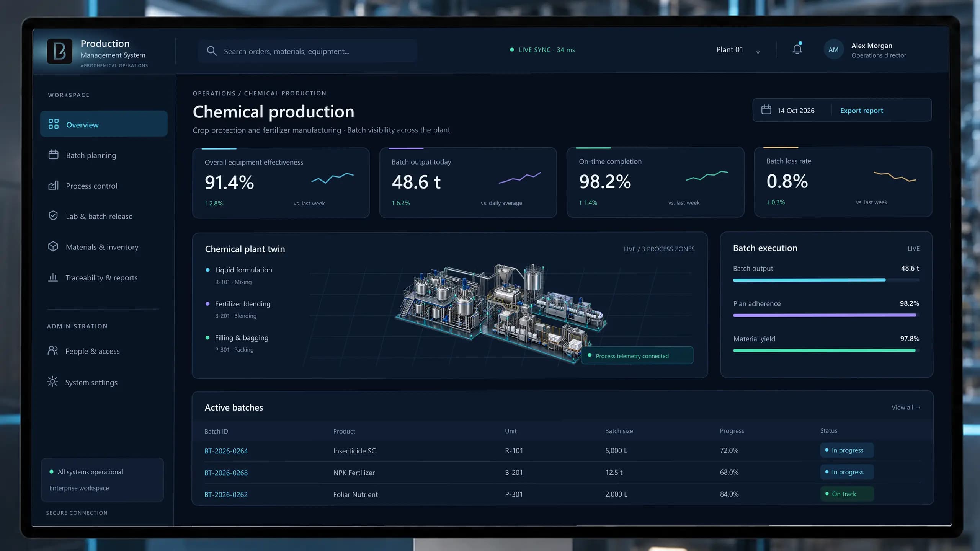980x551 pixels.
Task: Click Export report
Action: [x=861, y=111]
